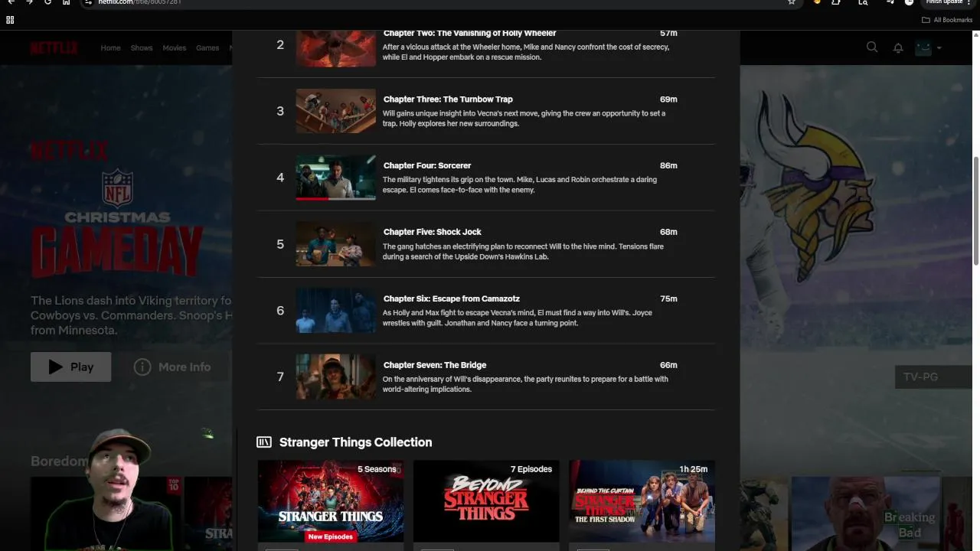980x551 pixels.
Task: Reload the page
Action: tap(47, 2)
